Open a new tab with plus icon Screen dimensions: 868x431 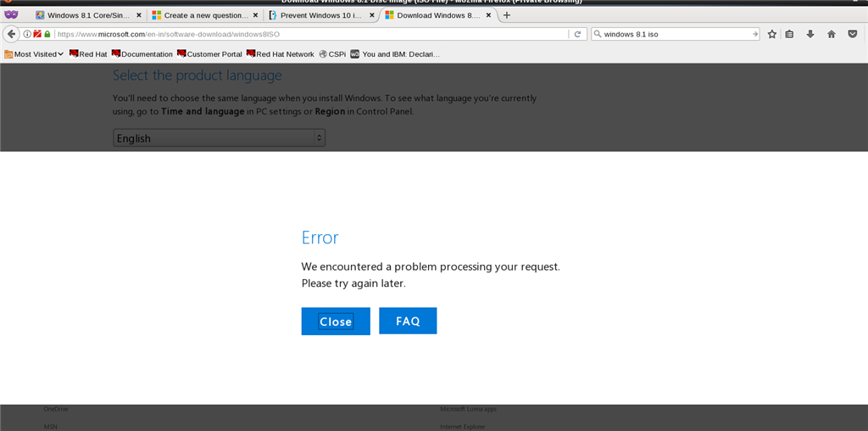(507, 15)
